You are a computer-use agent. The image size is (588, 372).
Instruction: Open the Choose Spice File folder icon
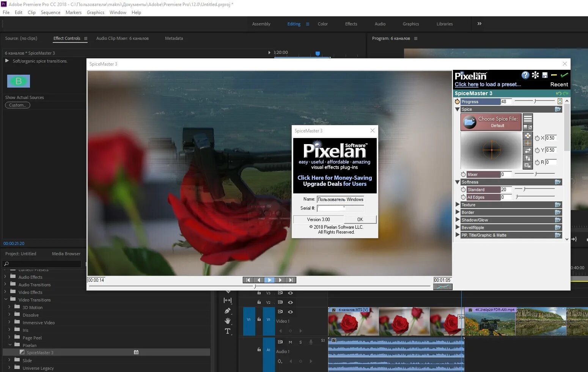(x=470, y=122)
